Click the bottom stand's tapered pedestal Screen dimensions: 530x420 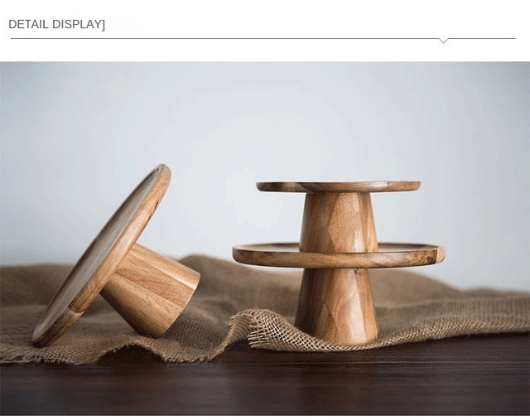pos(337,306)
